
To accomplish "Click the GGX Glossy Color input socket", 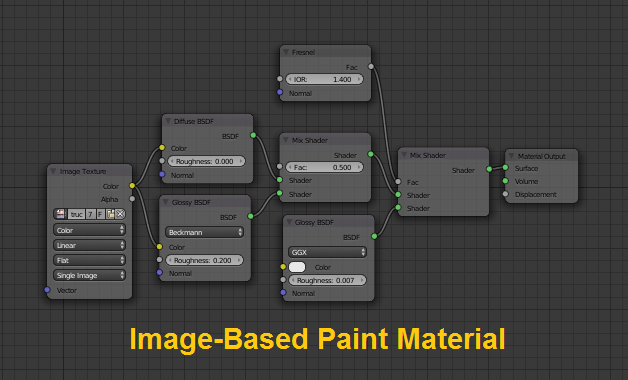I will click(283, 267).
